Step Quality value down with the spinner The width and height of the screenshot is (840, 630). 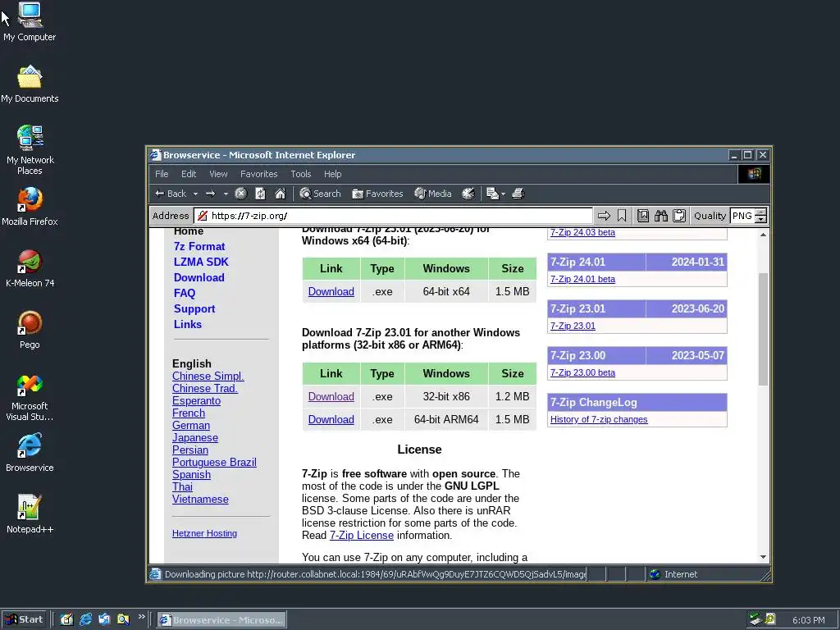[760, 219]
